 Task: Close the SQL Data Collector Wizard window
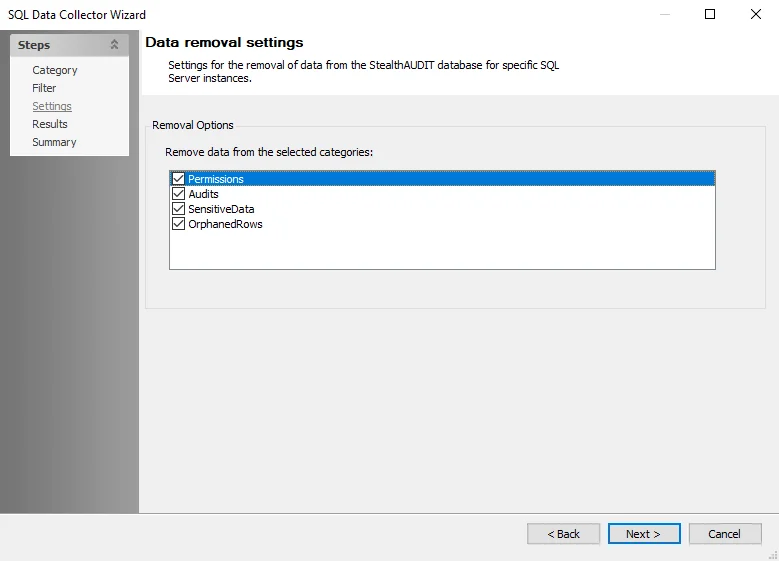coord(756,14)
